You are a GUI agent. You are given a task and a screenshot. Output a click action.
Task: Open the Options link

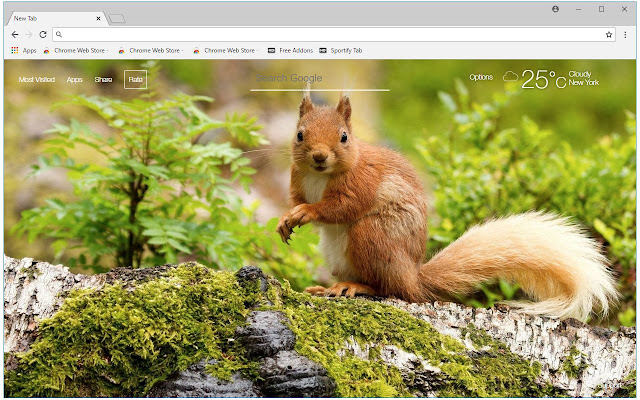point(481,77)
